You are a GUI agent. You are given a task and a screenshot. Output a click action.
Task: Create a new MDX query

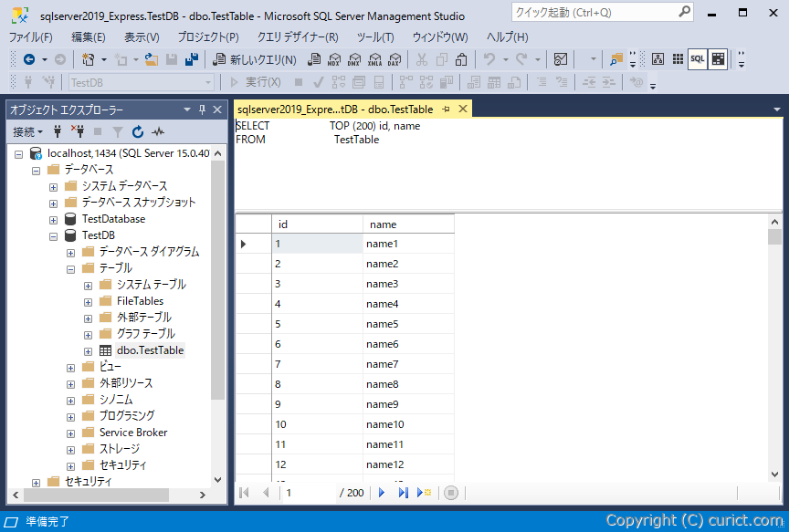tap(334, 59)
